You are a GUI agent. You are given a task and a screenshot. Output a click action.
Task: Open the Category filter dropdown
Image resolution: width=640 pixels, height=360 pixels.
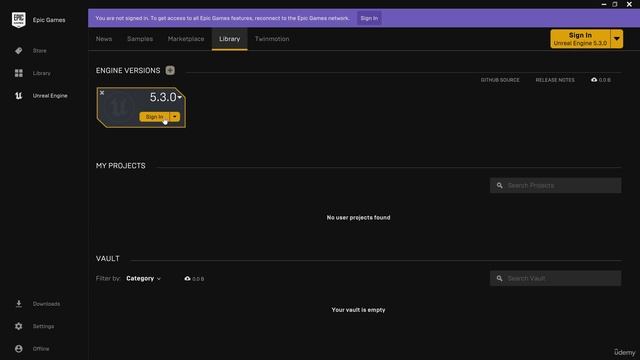[x=143, y=278]
